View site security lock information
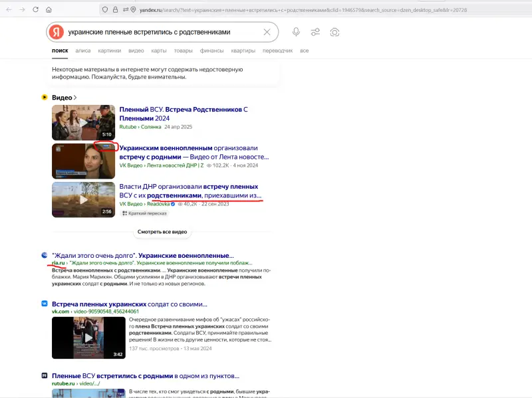 click(x=115, y=10)
